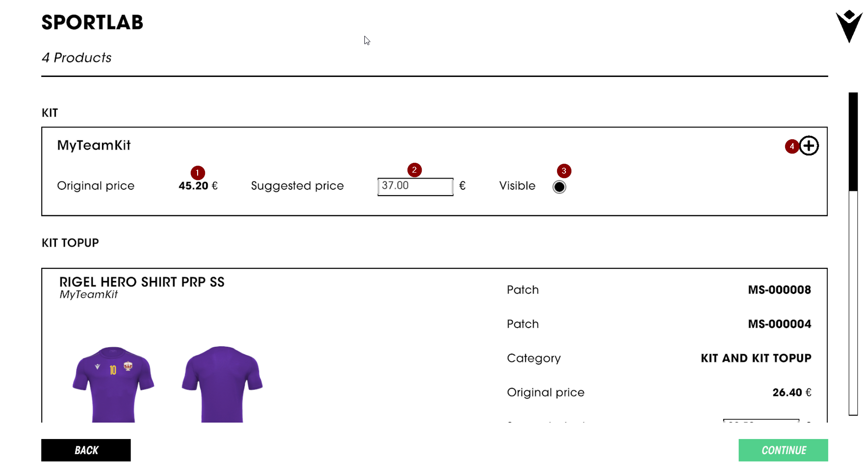Click red annotation marker number 1

point(197,173)
